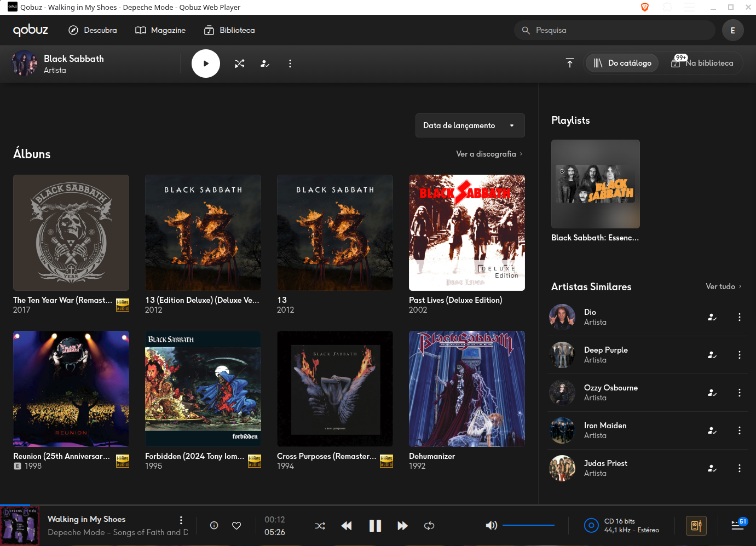Image resolution: width=756 pixels, height=546 pixels.
Task: Open Black Sabbath: Essenc... playlist cover
Action: [596, 184]
